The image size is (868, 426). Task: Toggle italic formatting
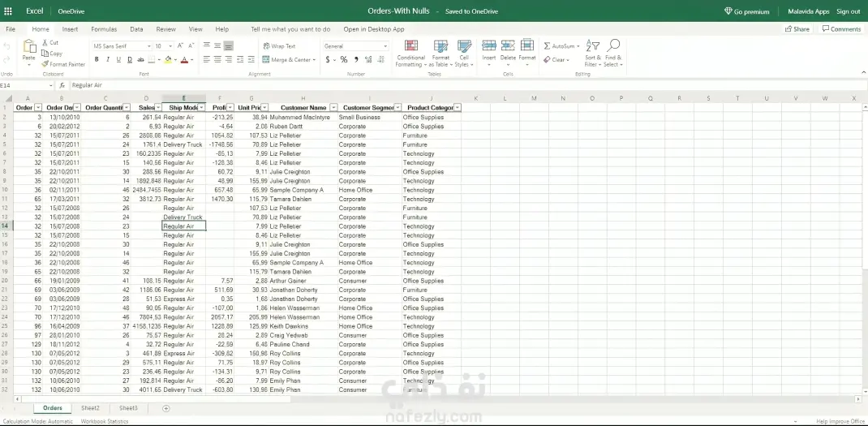point(107,59)
